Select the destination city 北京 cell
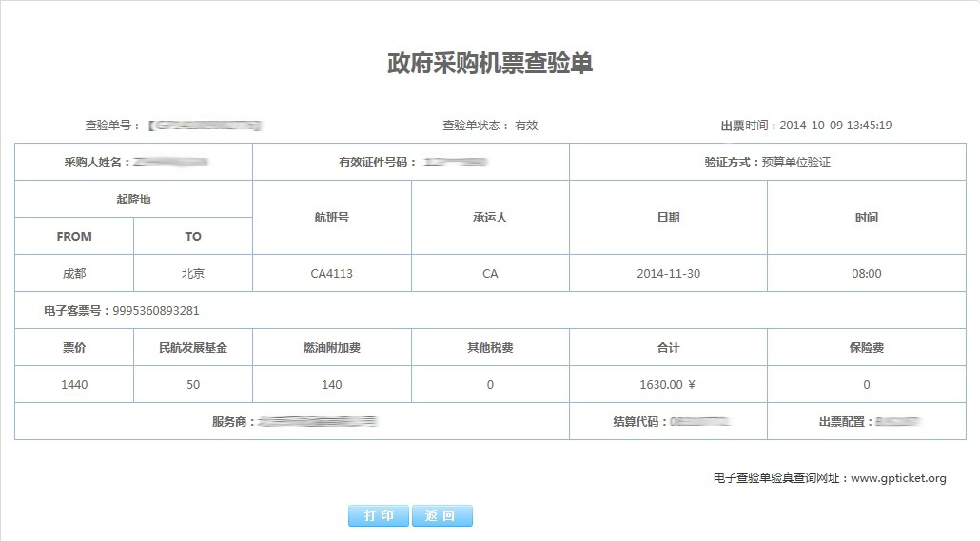Viewport: 980px width, 541px height. [193, 274]
